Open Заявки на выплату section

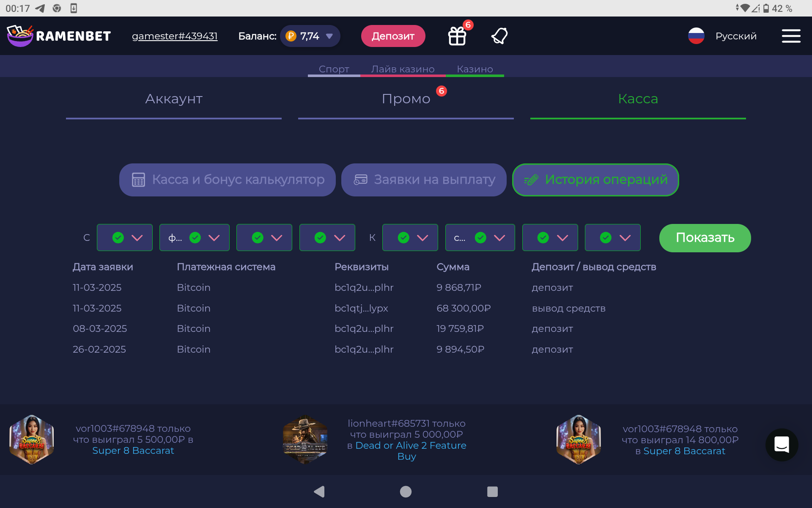[424, 179]
